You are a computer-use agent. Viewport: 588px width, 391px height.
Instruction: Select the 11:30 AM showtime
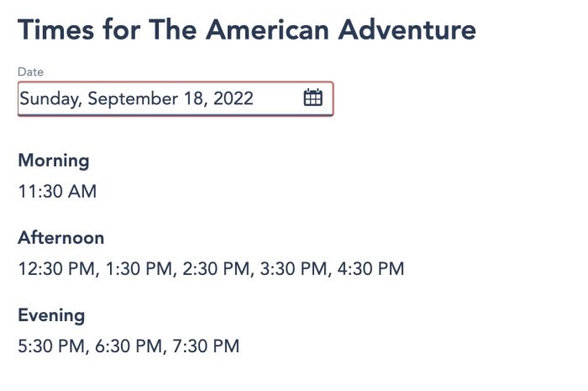pyautogui.click(x=57, y=192)
